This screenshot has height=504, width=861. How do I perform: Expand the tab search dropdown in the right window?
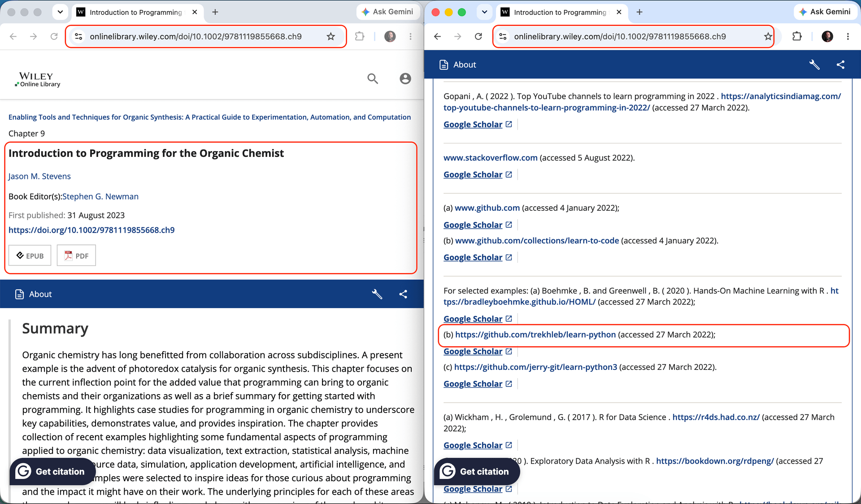coord(484,12)
